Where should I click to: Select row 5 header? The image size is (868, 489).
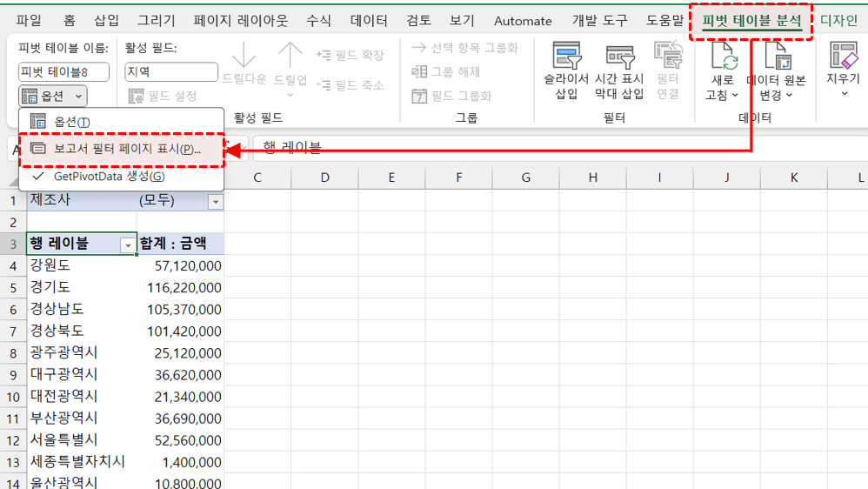click(13, 288)
